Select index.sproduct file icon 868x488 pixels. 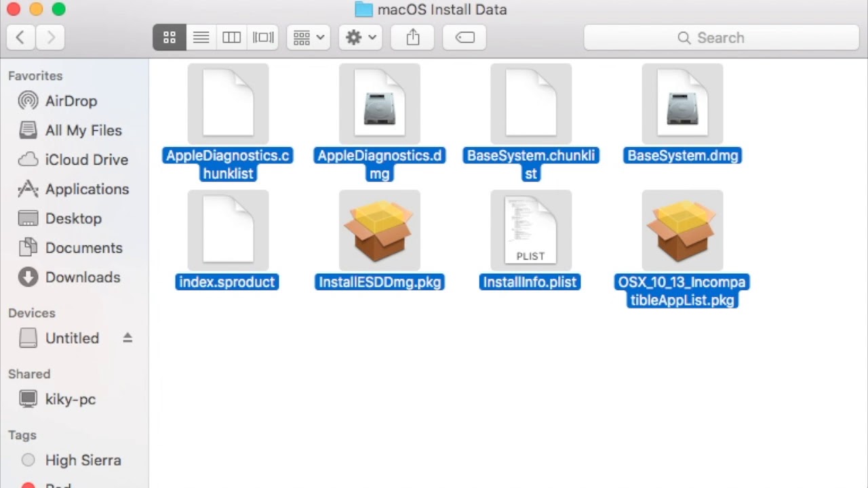tap(228, 230)
